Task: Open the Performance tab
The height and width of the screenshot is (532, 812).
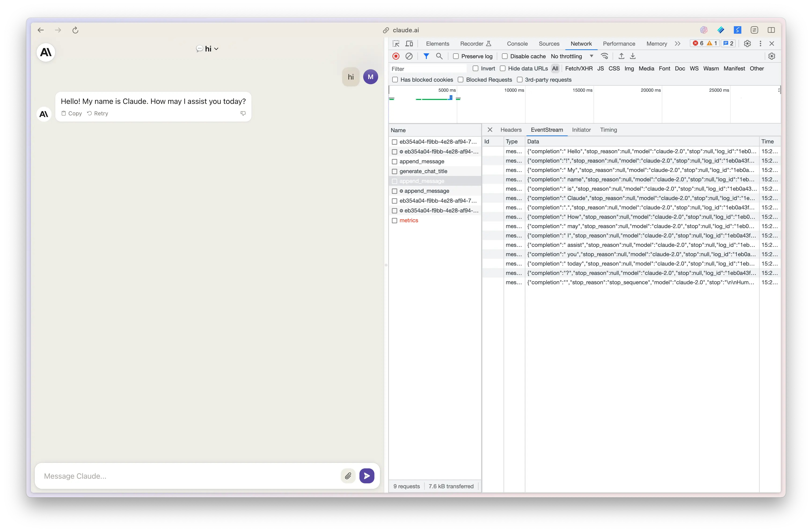Action: pos(619,44)
